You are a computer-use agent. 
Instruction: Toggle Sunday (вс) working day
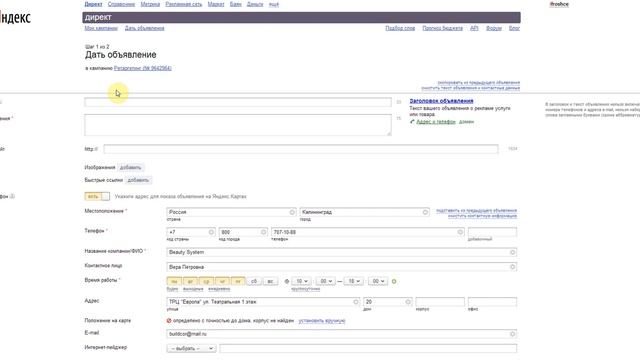[x=270, y=282]
